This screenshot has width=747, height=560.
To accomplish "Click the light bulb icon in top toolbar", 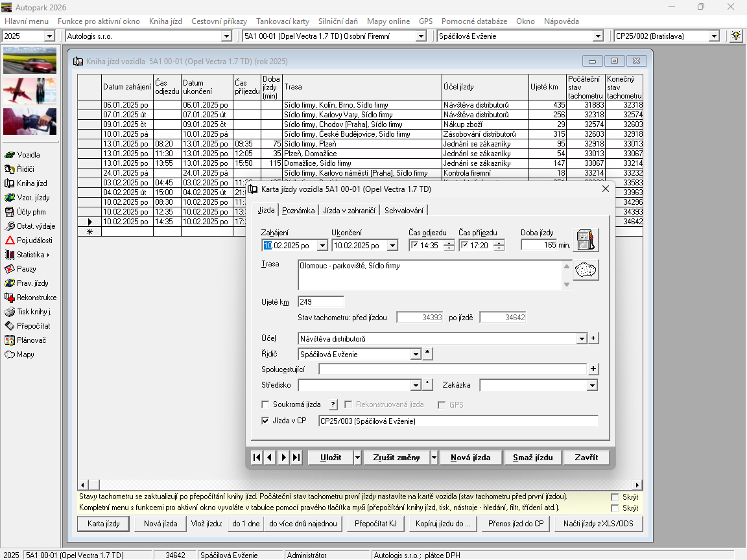I will (x=736, y=36).
